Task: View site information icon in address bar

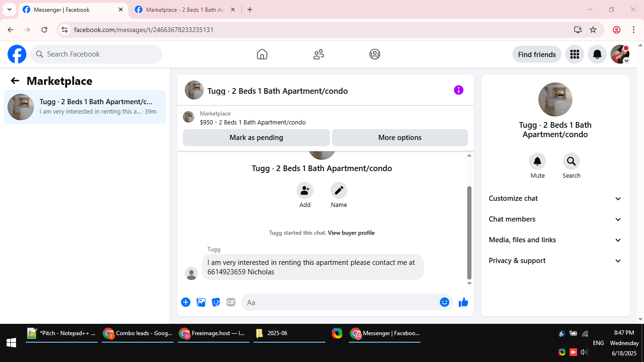Action: [65, 30]
